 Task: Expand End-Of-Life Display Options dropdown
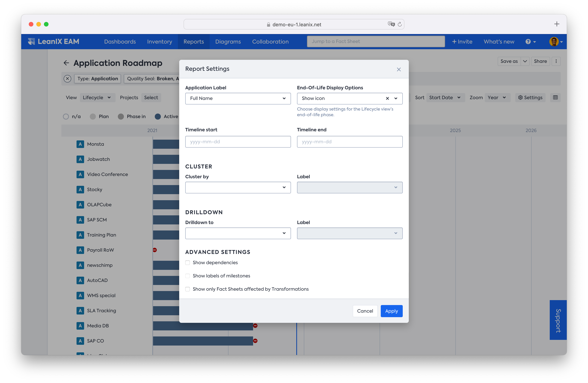(396, 98)
